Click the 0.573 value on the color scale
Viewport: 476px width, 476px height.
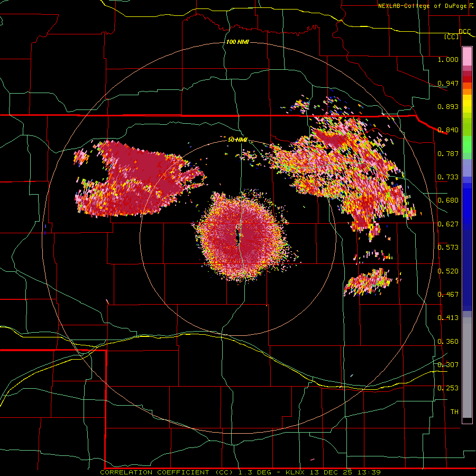448,248
